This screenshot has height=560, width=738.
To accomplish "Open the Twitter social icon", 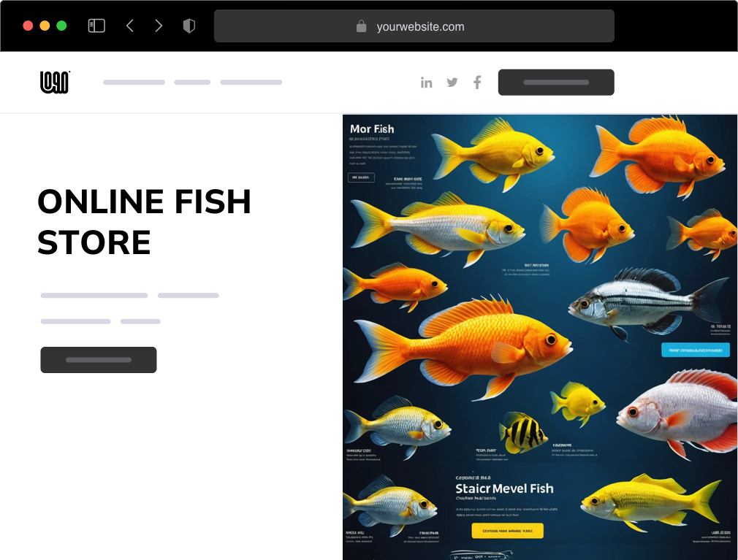I will pos(452,83).
